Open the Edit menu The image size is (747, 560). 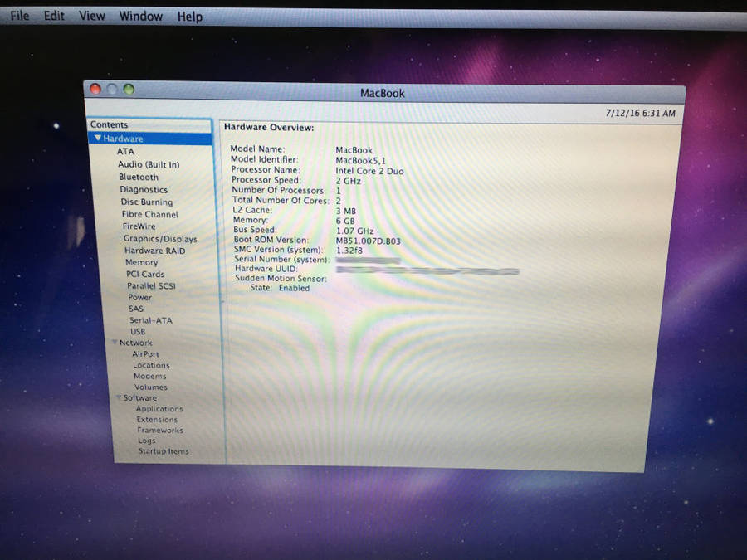[54, 16]
